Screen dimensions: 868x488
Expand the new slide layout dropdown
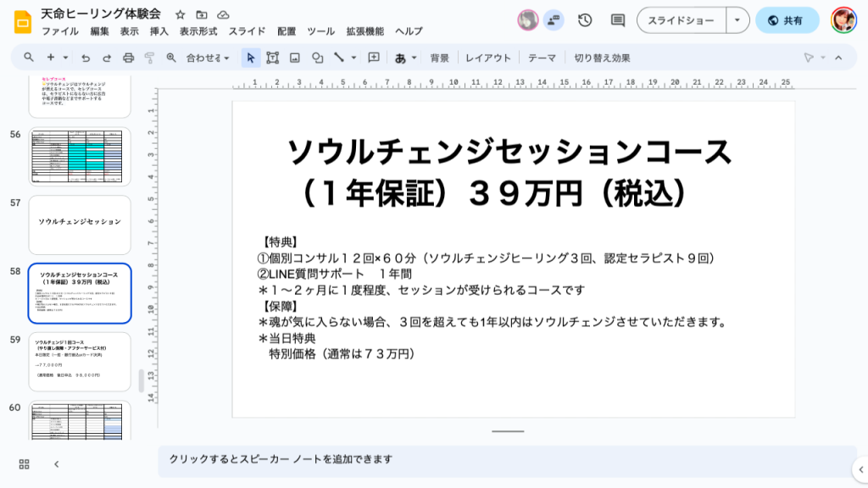coord(65,58)
